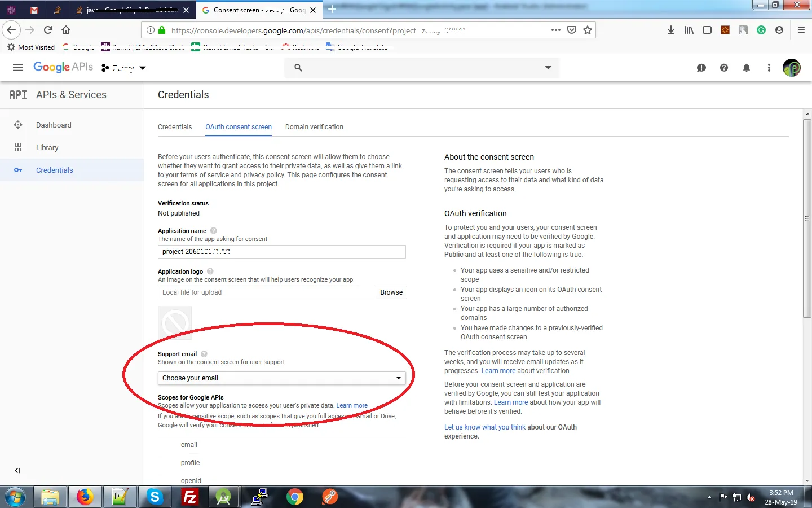Switch to the Credentials tab
812x508 pixels.
[175, 127]
